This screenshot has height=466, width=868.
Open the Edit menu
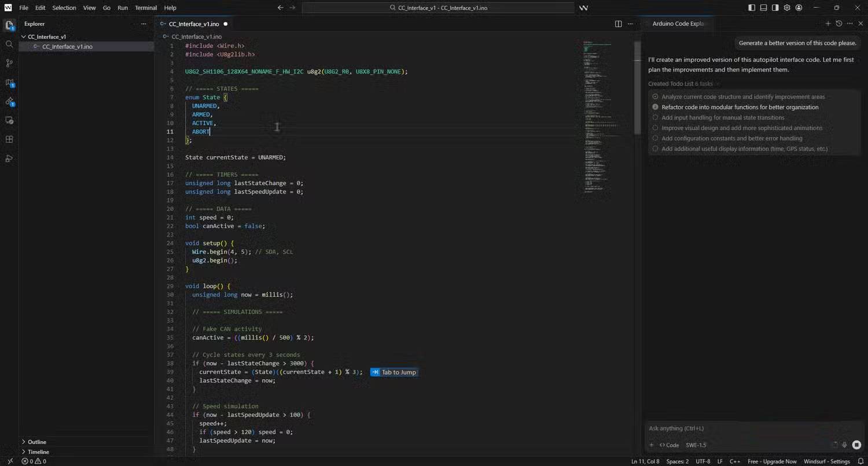(40, 8)
